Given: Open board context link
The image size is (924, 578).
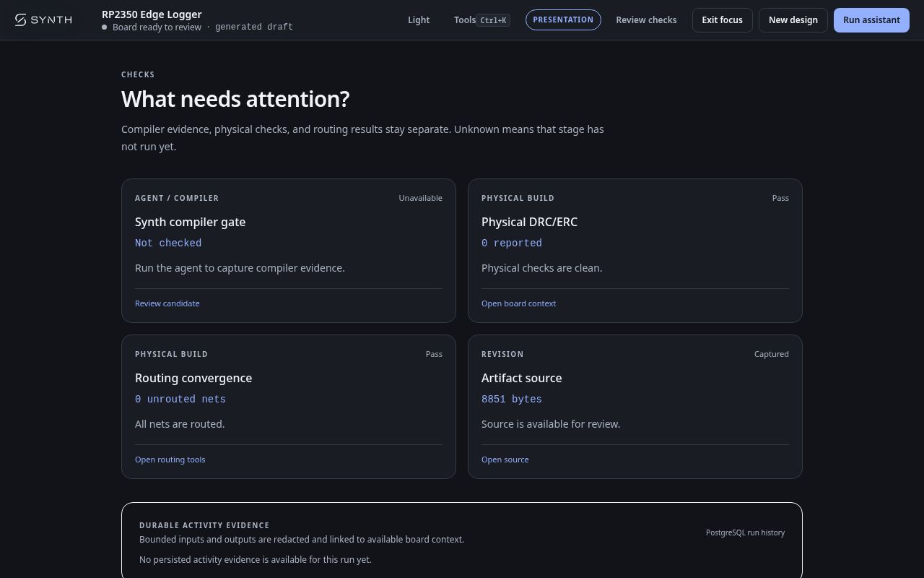Looking at the screenshot, I should pyautogui.click(x=518, y=303).
